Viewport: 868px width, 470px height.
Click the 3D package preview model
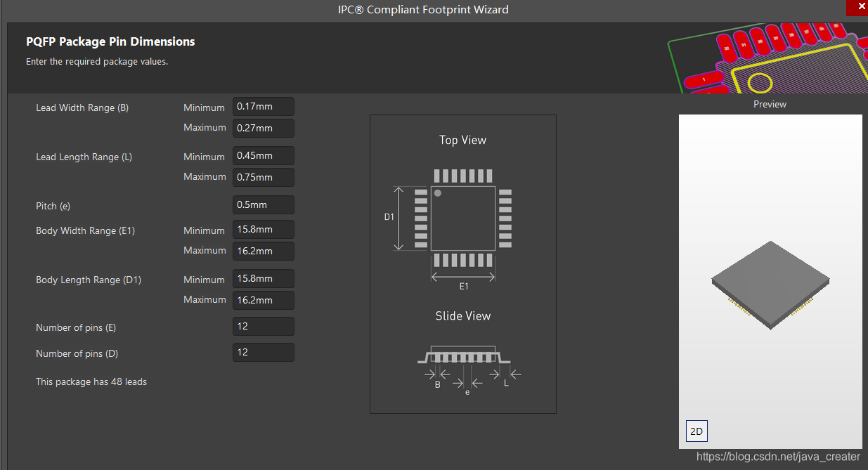pos(770,285)
